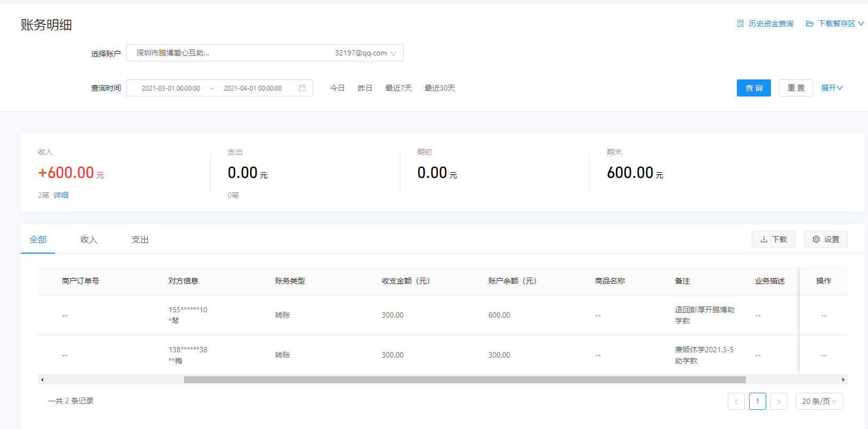868x429 pixels.
Task: Click the left arrow of horizontal scrollbar
Action: 42,379
